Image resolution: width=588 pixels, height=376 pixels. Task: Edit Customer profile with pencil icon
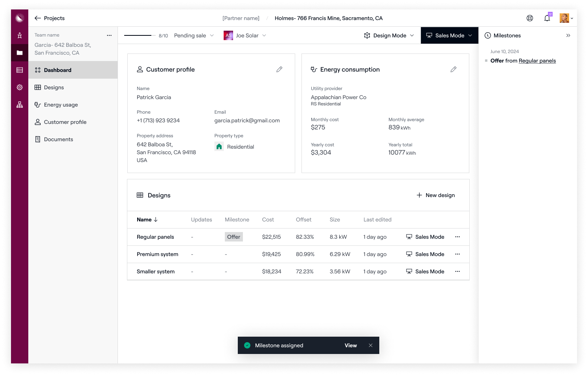(x=279, y=70)
